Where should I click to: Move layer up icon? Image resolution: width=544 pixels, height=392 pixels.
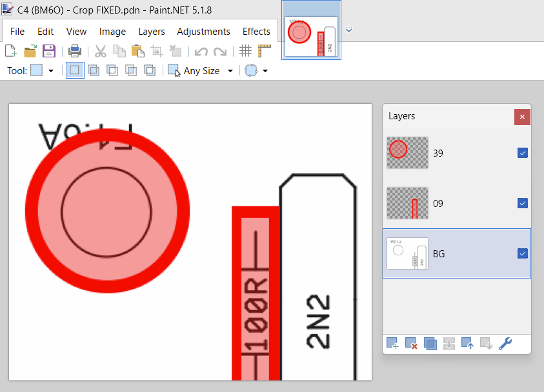tap(467, 344)
